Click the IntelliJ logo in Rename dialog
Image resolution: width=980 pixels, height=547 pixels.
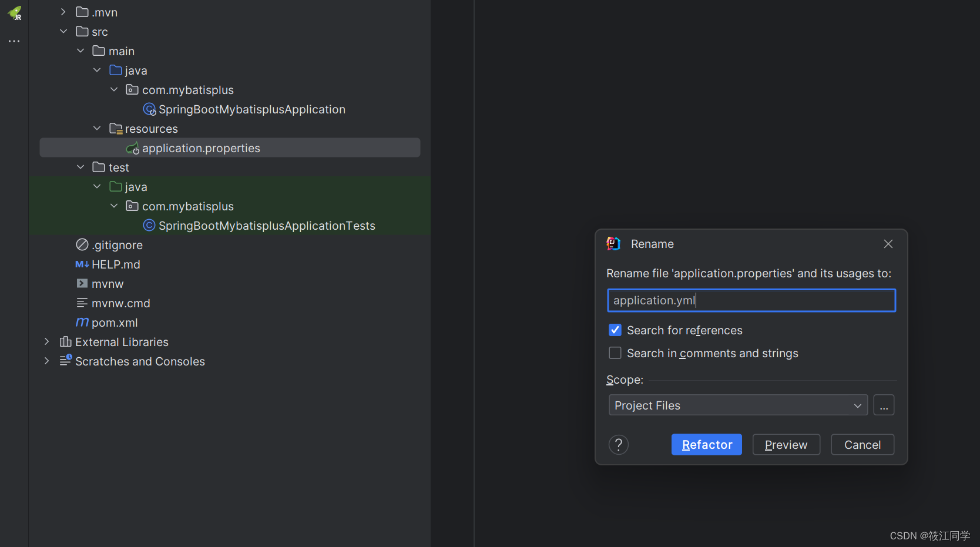click(613, 243)
